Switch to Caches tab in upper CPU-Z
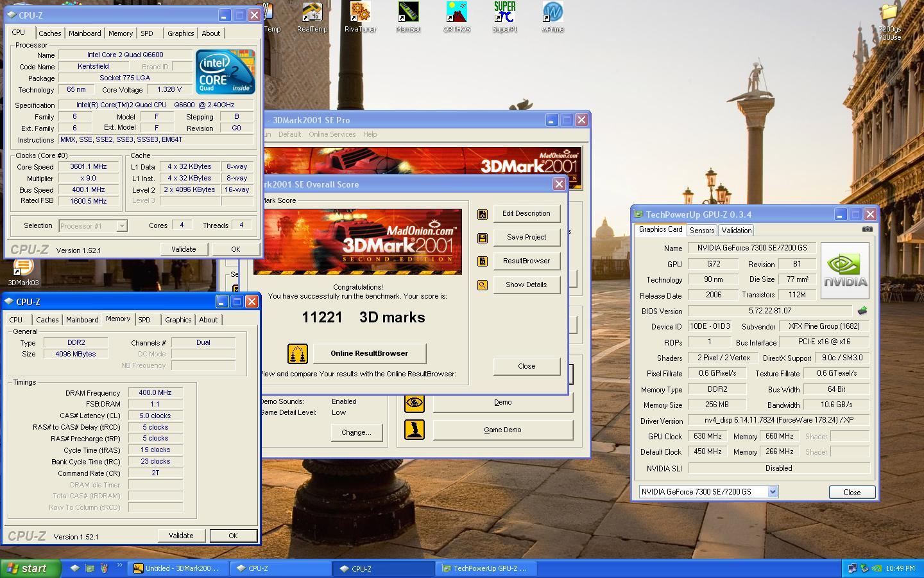 pos(49,33)
